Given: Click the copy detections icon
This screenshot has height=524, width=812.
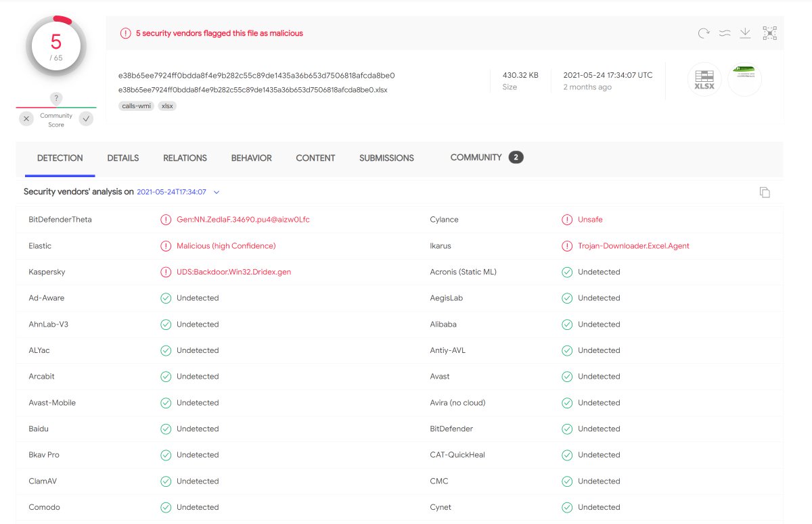Looking at the screenshot, I should click(765, 192).
